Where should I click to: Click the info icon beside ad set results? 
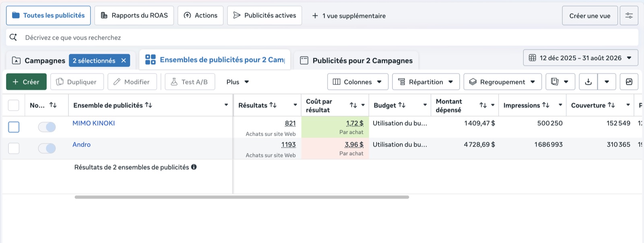pyautogui.click(x=194, y=167)
